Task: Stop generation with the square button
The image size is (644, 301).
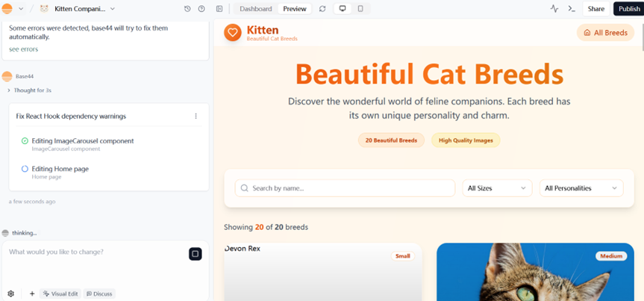Action: pyautogui.click(x=195, y=254)
